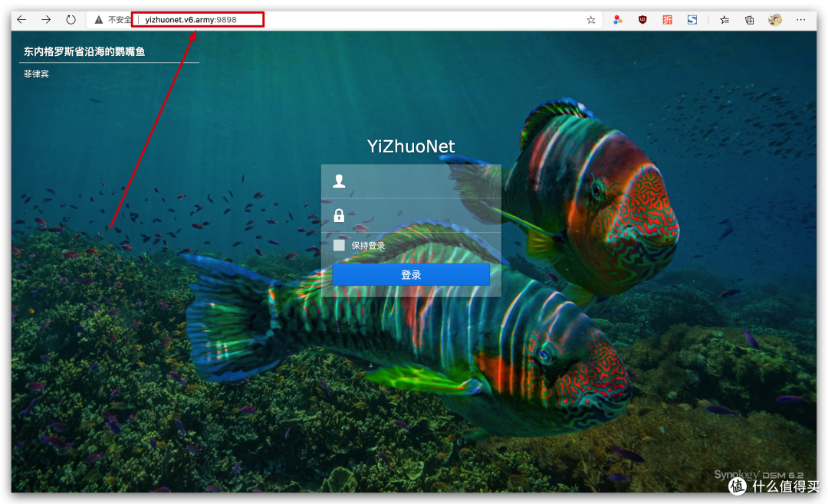Click the 菲律宾 location text
Screen dimensions: 828x504
point(36,74)
